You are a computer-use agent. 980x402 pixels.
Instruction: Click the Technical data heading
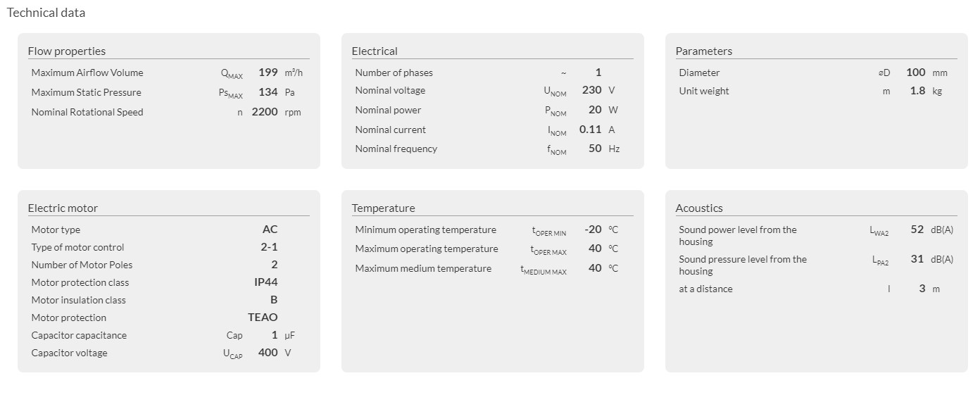click(46, 13)
